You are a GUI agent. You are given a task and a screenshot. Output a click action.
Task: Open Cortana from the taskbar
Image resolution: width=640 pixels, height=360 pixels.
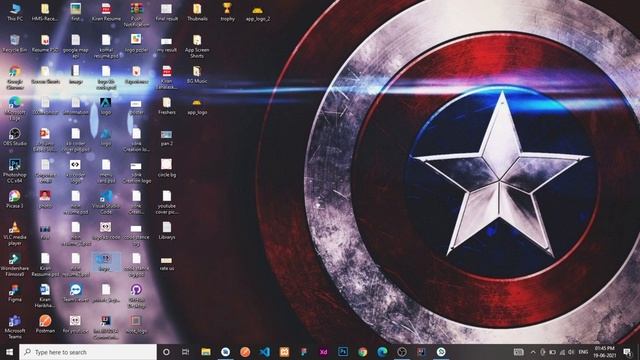166,352
